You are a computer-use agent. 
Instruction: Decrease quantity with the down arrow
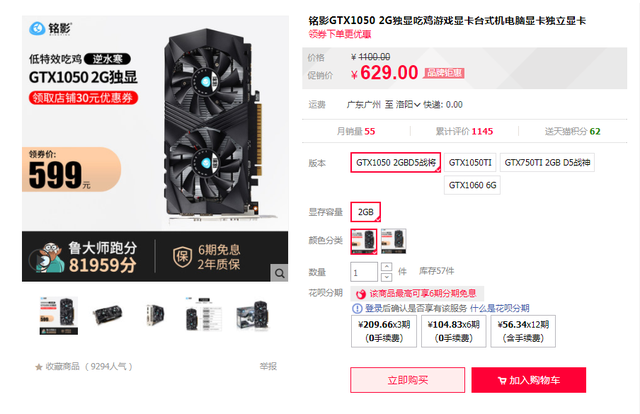(387, 277)
